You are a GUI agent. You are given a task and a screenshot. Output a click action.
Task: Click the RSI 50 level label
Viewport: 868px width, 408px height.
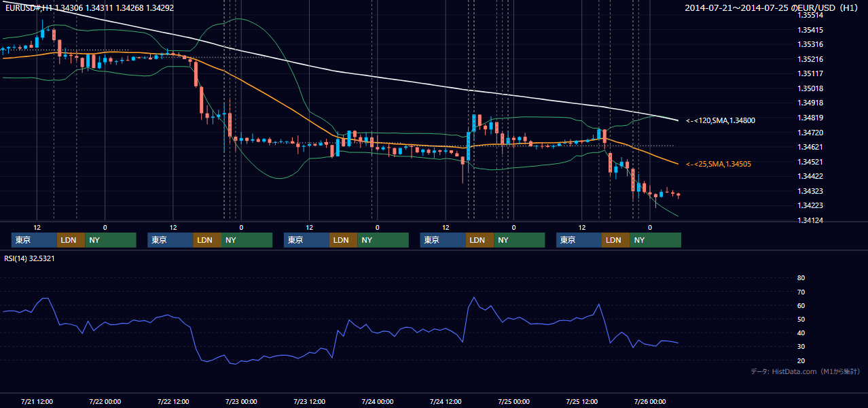coord(801,320)
